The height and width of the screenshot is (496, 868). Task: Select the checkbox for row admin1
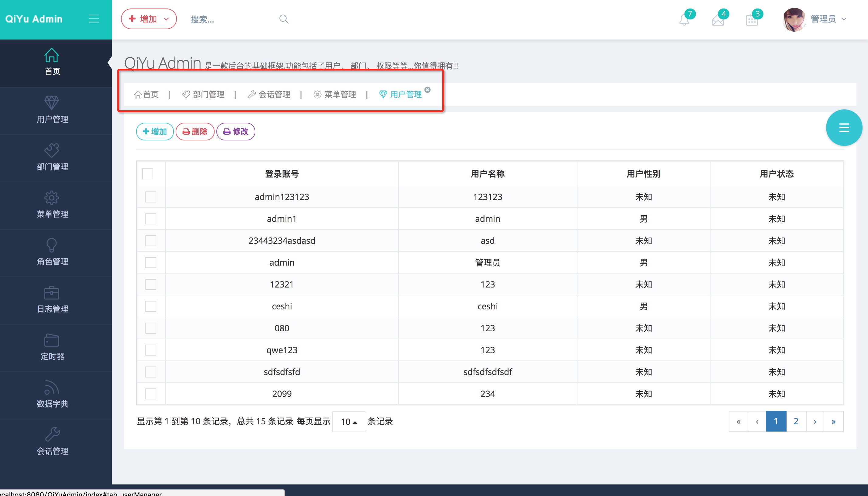150,219
